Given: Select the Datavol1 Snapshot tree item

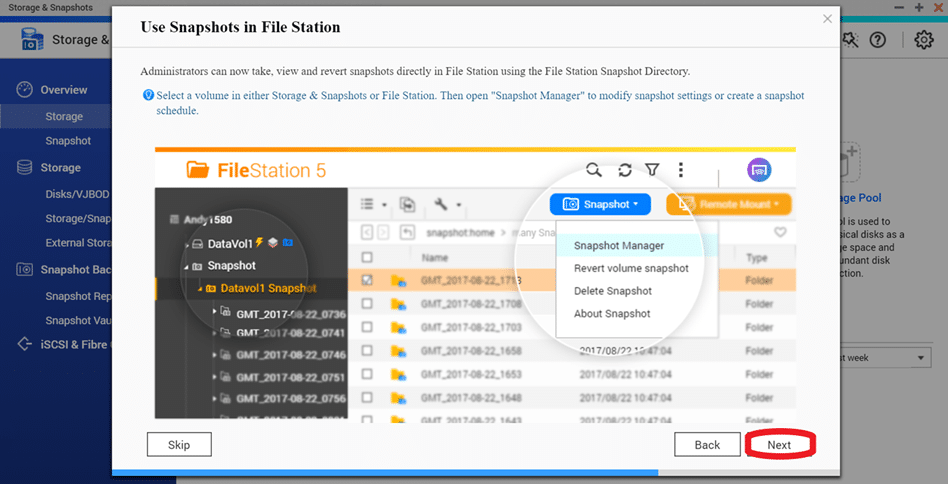Looking at the screenshot, I should pos(268,288).
